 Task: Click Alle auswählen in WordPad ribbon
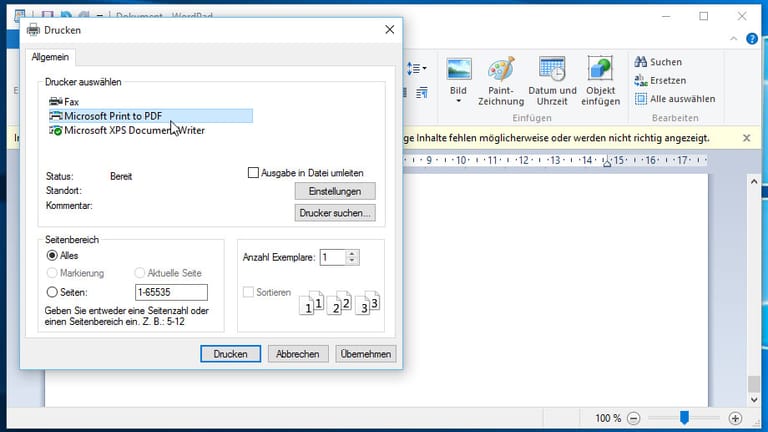point(675,99)
